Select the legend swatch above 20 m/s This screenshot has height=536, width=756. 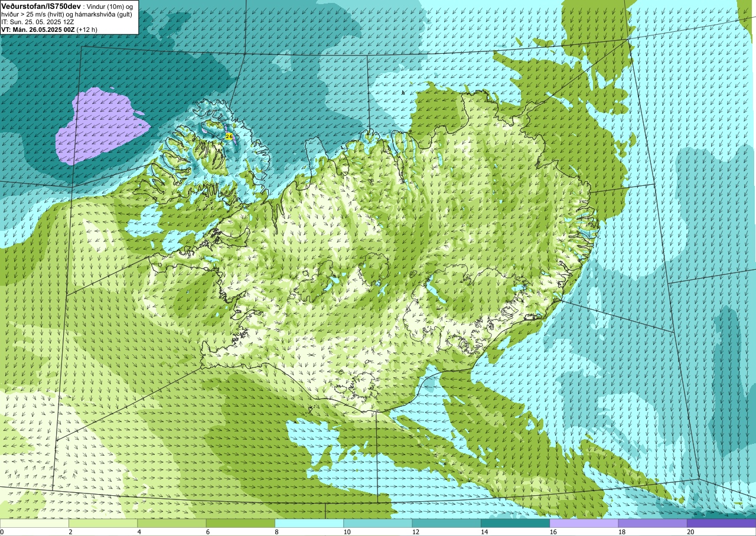pos(721,523)
